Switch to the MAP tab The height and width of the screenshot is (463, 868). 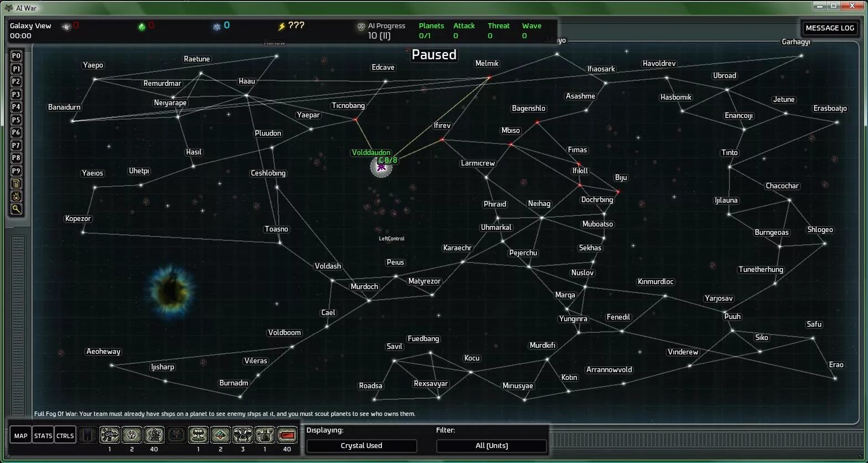[21, 435]
